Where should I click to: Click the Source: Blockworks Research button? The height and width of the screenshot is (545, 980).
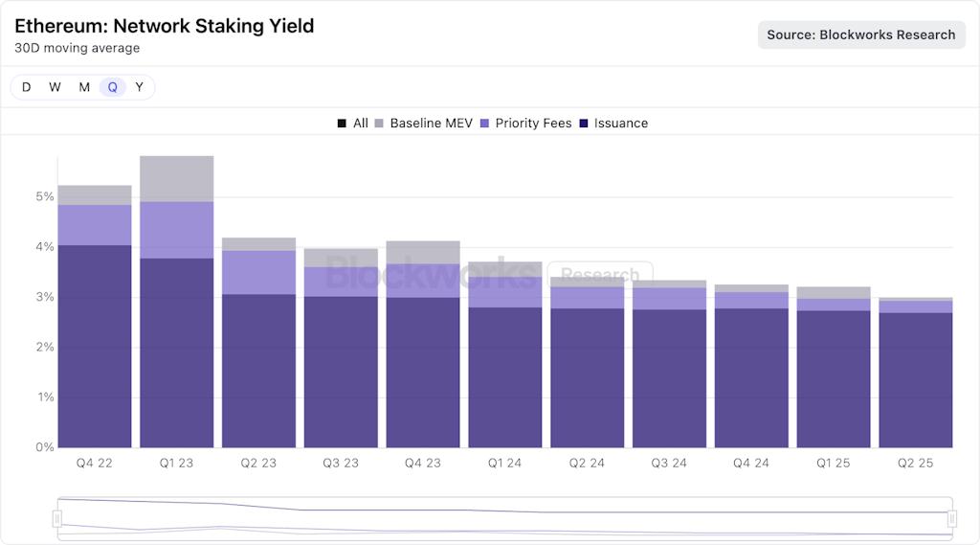tap(861, 35)
